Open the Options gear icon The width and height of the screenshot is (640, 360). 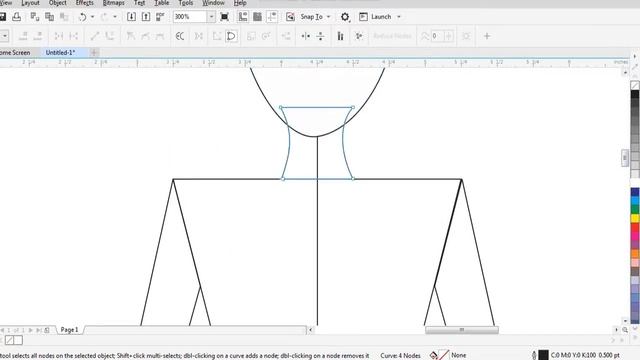(x=345, y=17)
